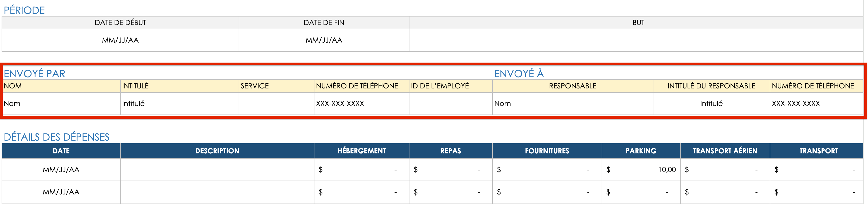
Task: Click the ENVOYÉ À heading
Action: (x=519, y=74)
